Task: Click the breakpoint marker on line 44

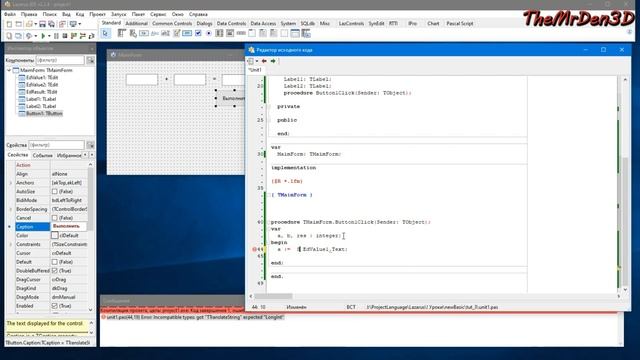Action: (x=254, y=249)
